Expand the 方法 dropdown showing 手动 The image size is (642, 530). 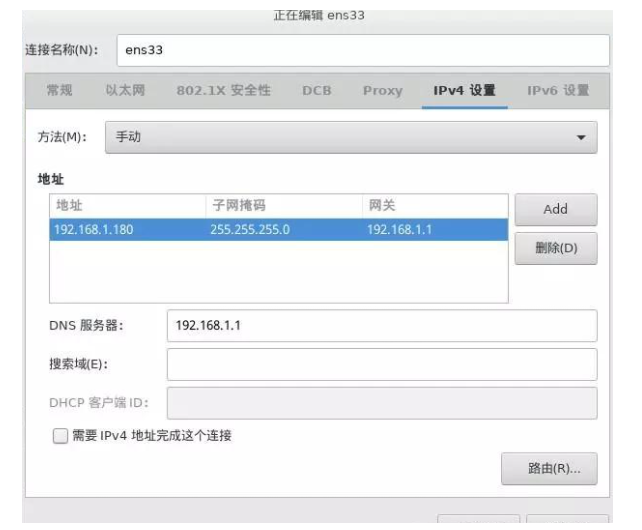350,137
